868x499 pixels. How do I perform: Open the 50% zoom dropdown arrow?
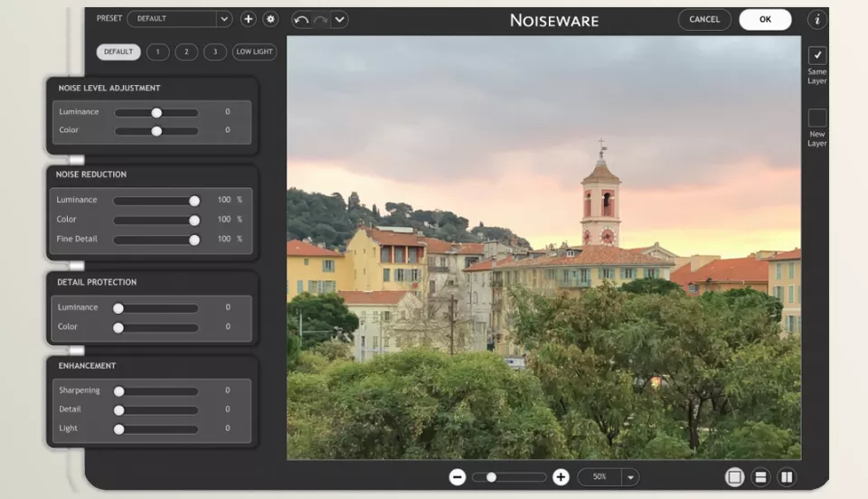[x=630, y=477]
